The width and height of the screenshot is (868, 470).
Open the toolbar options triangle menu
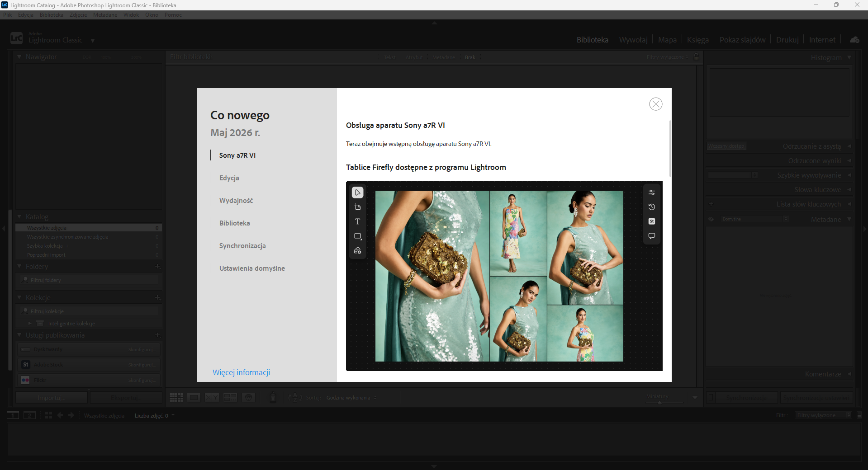tap(695, 398)
